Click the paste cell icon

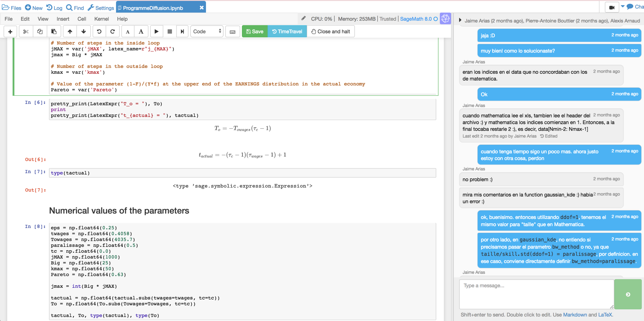click(x=54, y=31)
